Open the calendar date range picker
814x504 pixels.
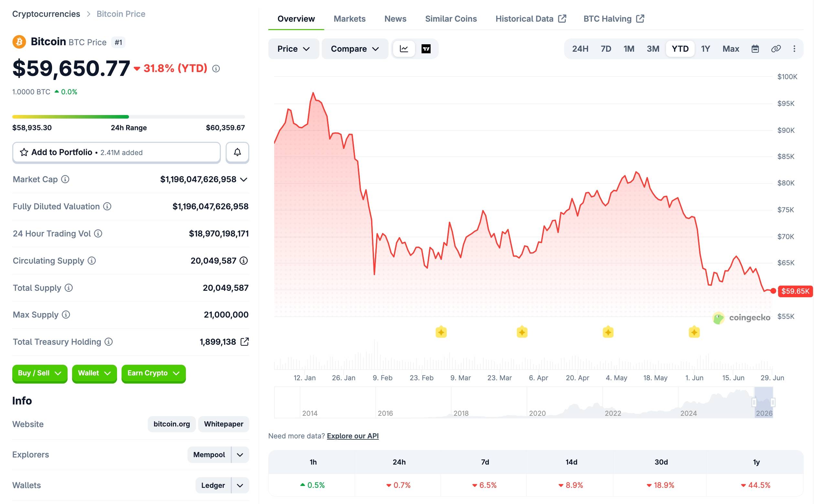click(x=755, y=49)
